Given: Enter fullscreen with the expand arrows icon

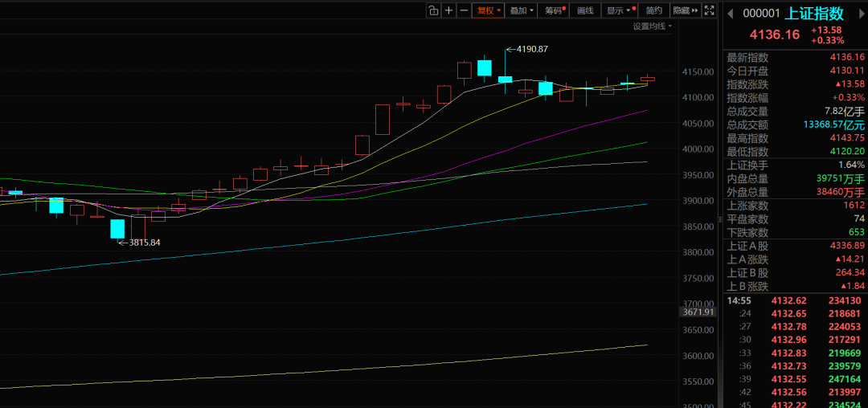Looking at the screenshot, I should (709, 10).
